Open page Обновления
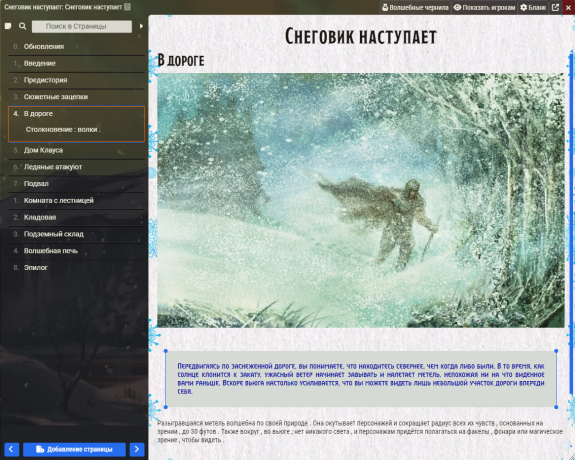Screen dimensions: 575x460 click(76, 47)
